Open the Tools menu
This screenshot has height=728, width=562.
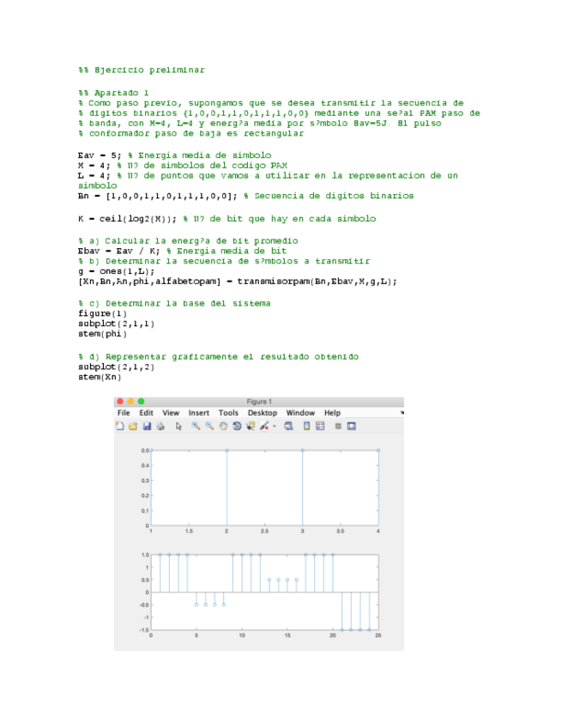(228, 413)
